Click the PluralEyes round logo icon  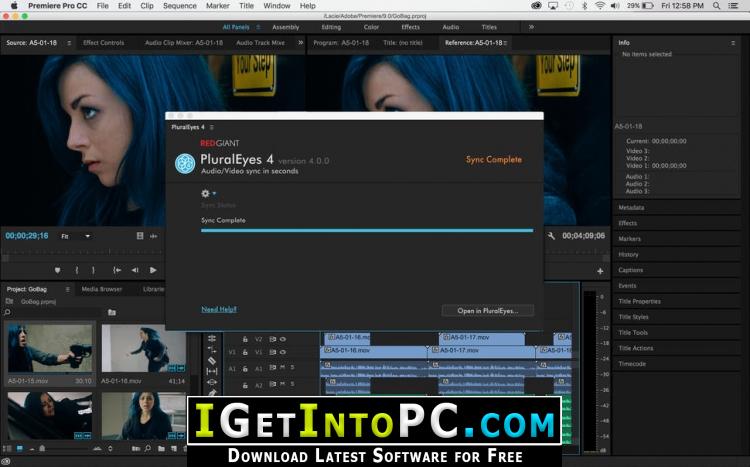185,163
